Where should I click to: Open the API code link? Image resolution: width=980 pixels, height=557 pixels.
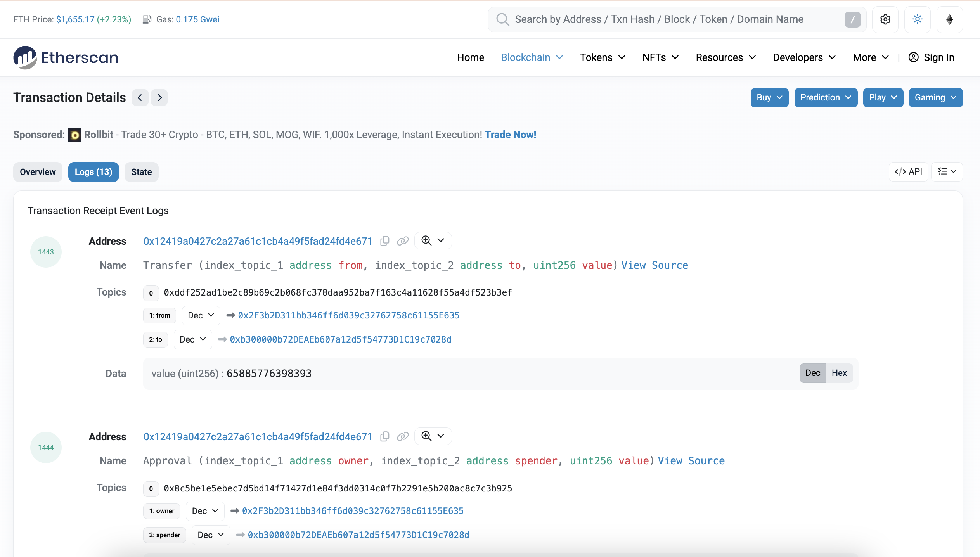coord(908,171)
